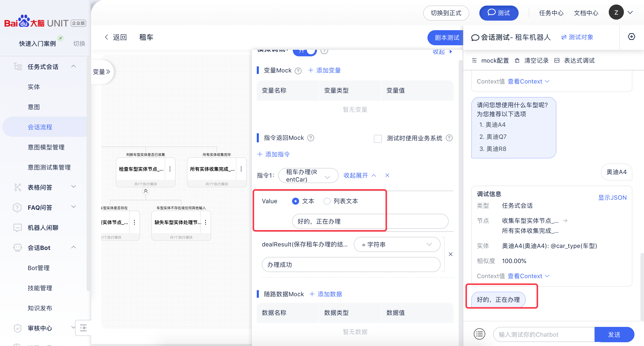Click the 显示JSON link
This screenshot has height=346, width=644.
[612, 198]
